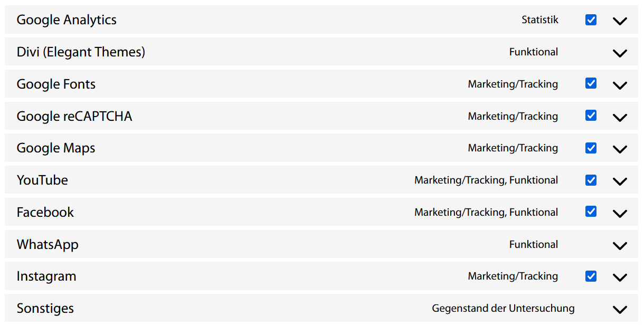Viewport: 644px width, 326px height.
Task: Show YouTube details via chevron
Action: click(620, 181)
